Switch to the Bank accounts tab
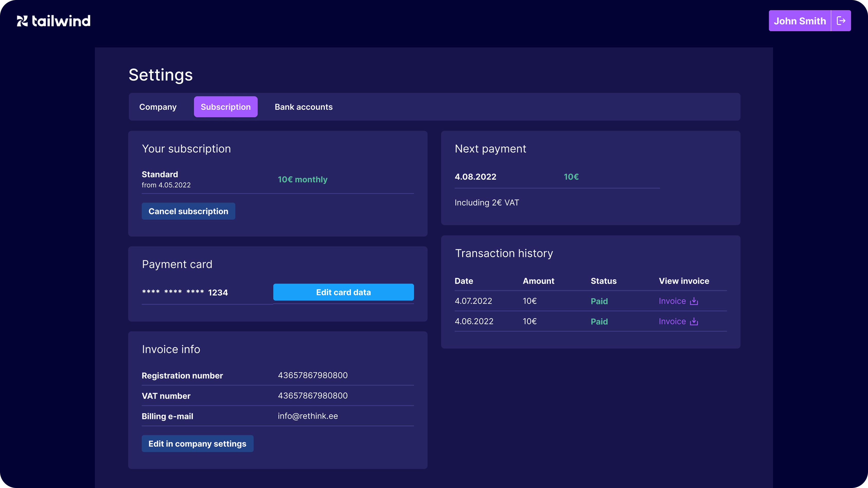 coord(304,107)
